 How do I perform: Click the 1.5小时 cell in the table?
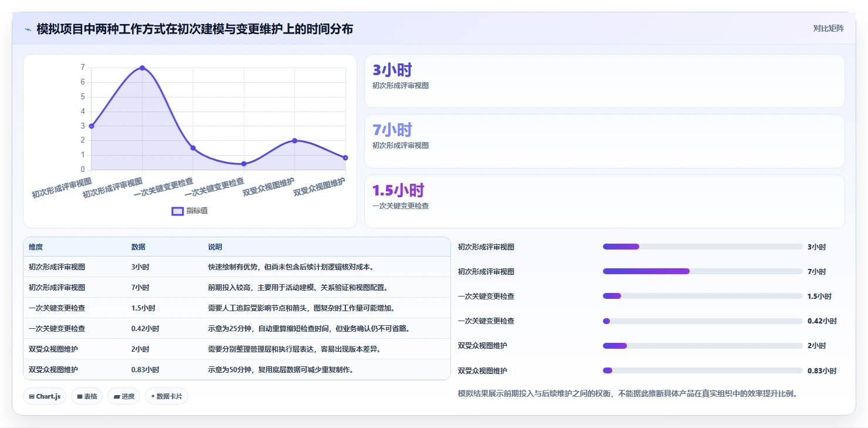click(x=143, y=308)
